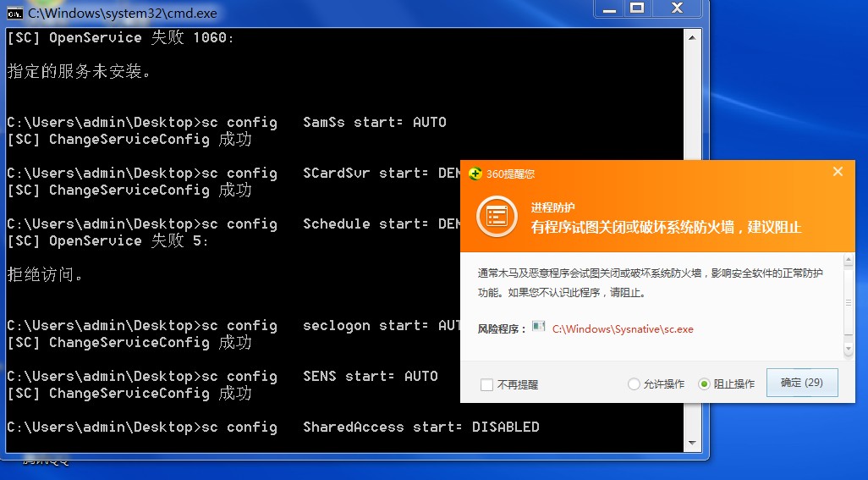Click the SENS start= AUTO command line

tap(222, 377)
